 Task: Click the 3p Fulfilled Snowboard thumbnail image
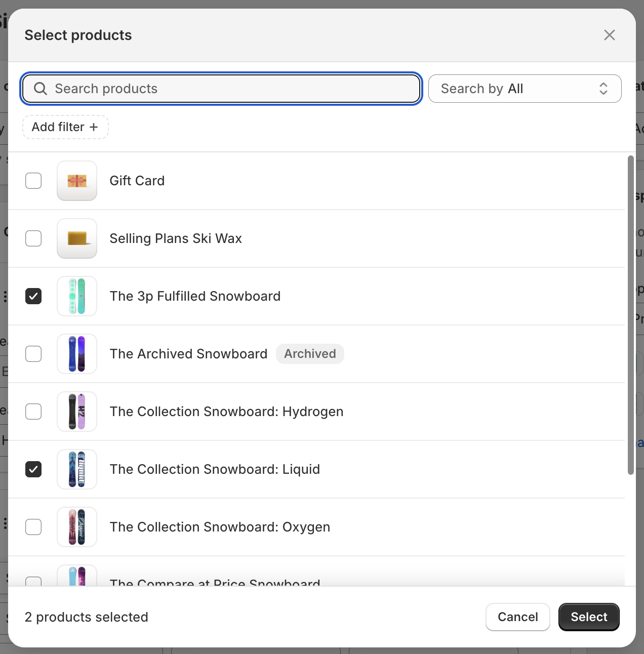(x=77, y=296)
